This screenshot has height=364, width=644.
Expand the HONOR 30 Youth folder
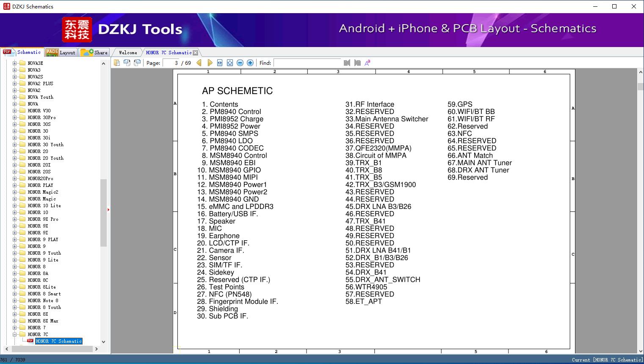pyautogui.click(x=15, y=144)
